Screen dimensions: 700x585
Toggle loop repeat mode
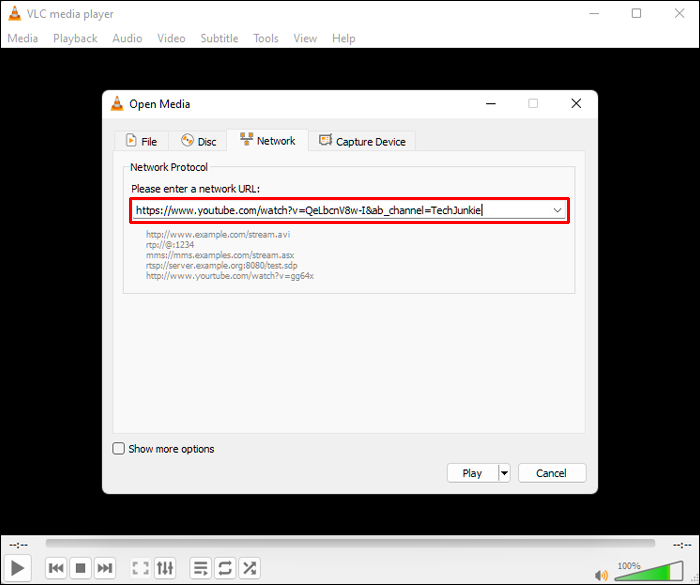point(225,568)
